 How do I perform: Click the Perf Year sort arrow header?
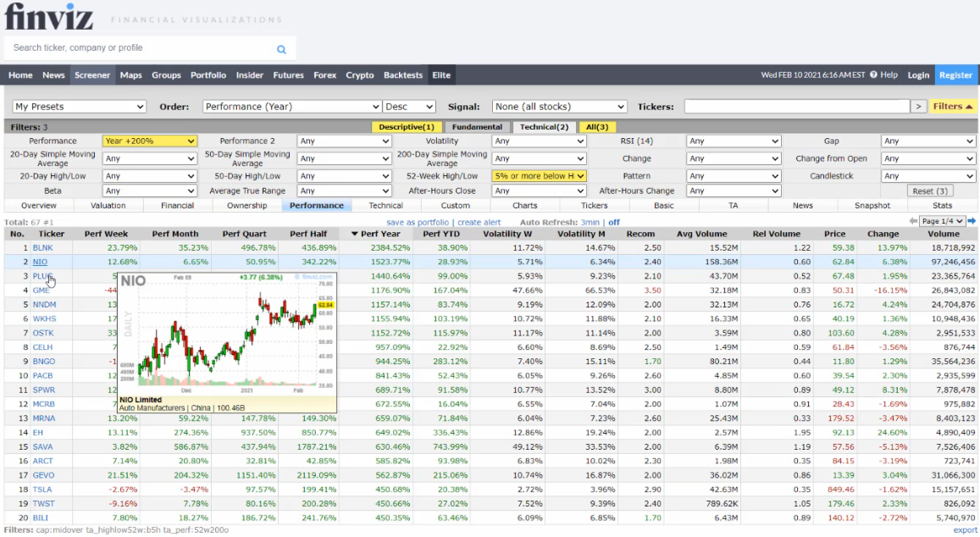tap(375, 234)
